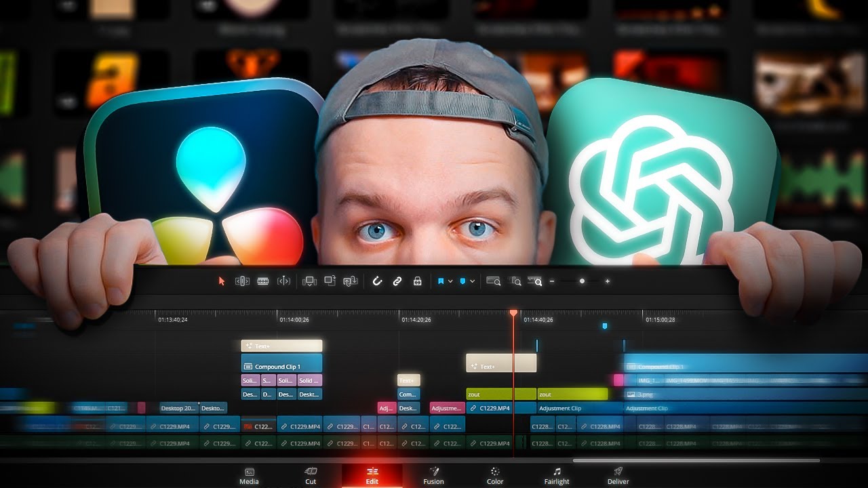
Task: Select the C1229.MP4 clip beneath zout
Action: click(501, 408)
